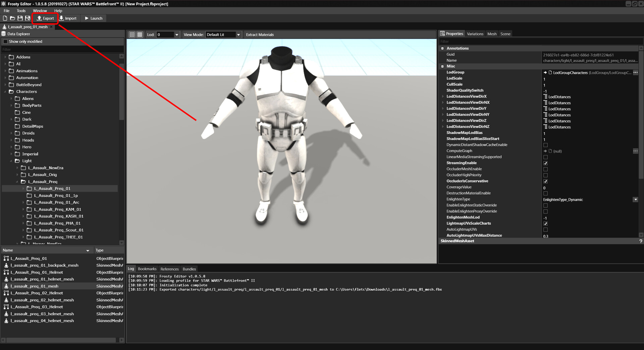Screen dimensions: 644x350
Task: Toggle OccluderMeshEnable checkbox
Action: [x=545, y=169]
